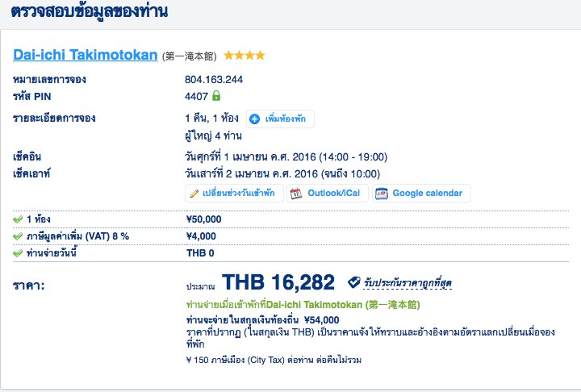
Task: Add booking to Google calendar
Action: [427, 194]
